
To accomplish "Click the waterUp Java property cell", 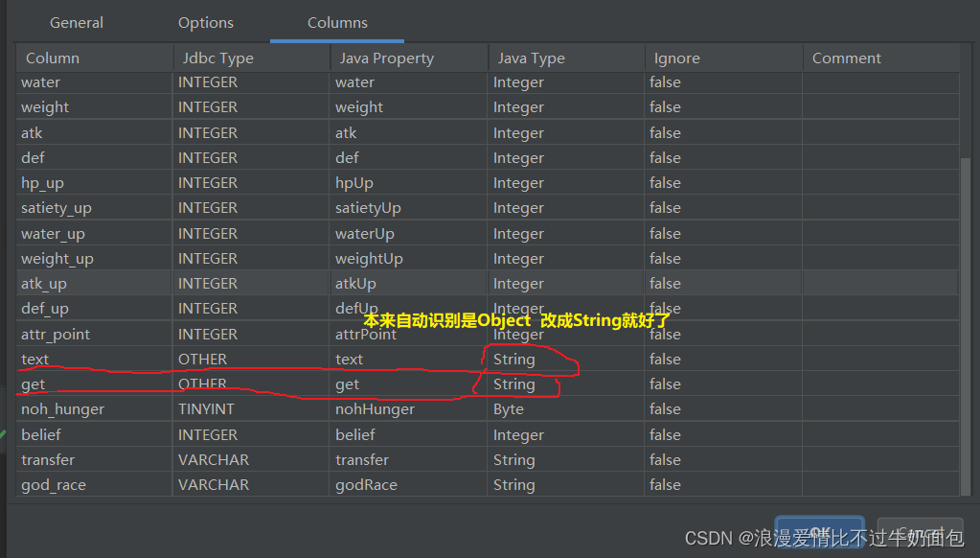I will 409,233.
